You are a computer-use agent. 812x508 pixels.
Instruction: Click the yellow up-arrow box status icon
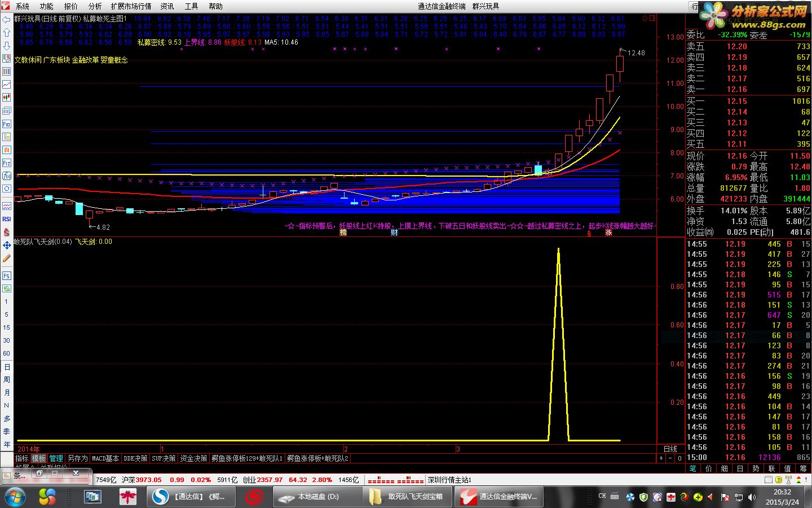click(x=779, y=480)
